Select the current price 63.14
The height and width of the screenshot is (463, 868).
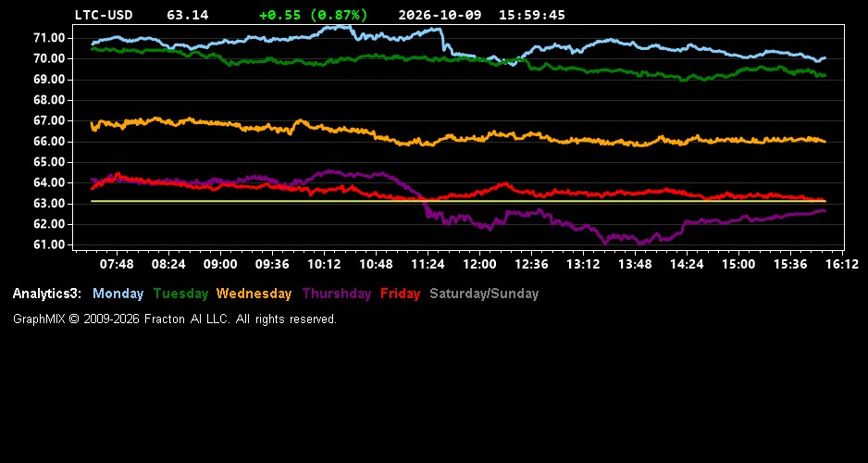(188, 15)
